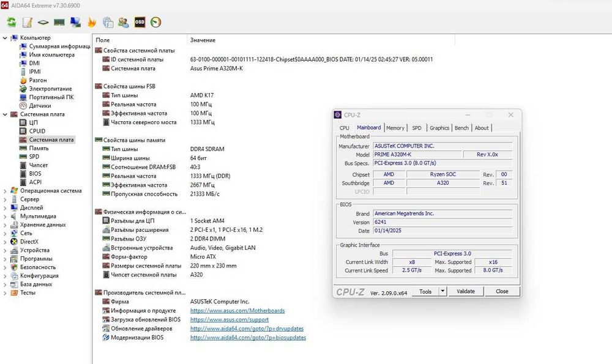This screenshot has width=612, height=364.
Task: Click the Close button in CPU-Z
Action: [x=502, y=291]
